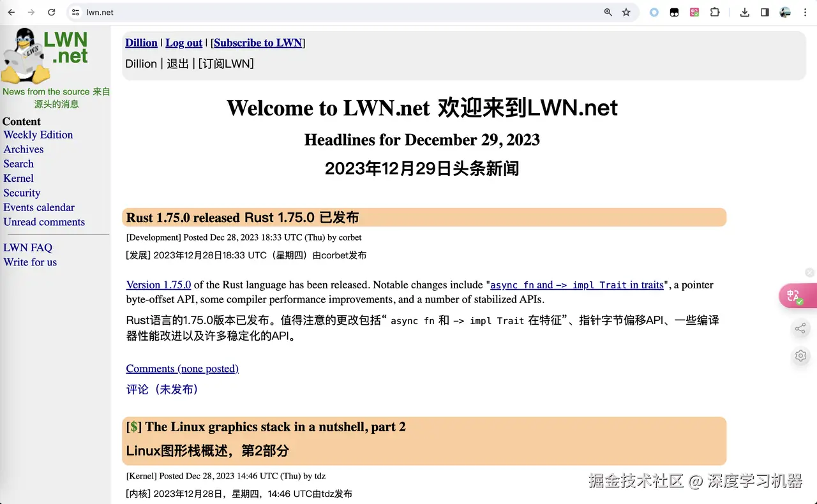Open the Version 1.75.0 release link

[x=158, y=285]
